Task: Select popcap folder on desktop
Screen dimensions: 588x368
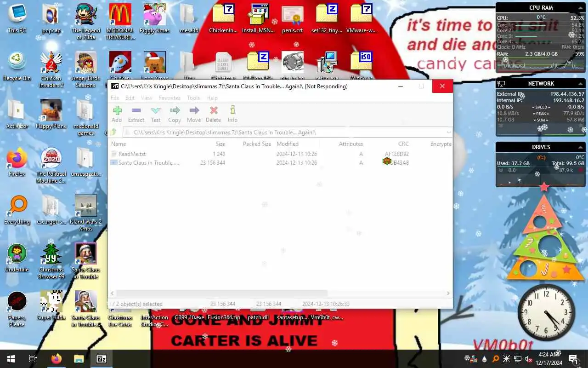Action: (51, 19)
